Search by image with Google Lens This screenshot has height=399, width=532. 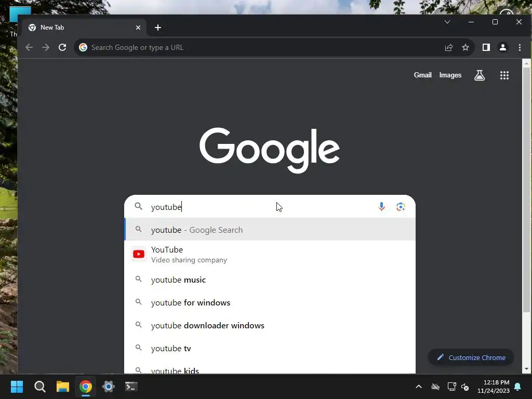tap(401, 207)
